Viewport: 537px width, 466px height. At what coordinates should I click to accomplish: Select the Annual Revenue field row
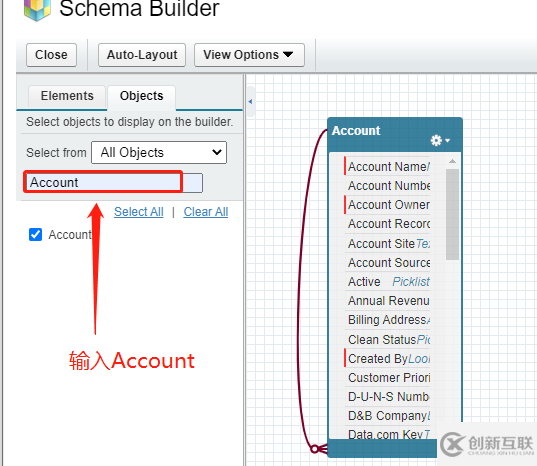coord(387,301)
